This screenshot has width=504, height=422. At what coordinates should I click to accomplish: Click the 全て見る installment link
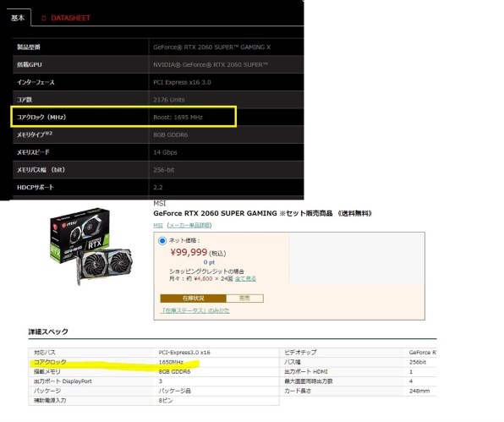click(x=245, y=278)
